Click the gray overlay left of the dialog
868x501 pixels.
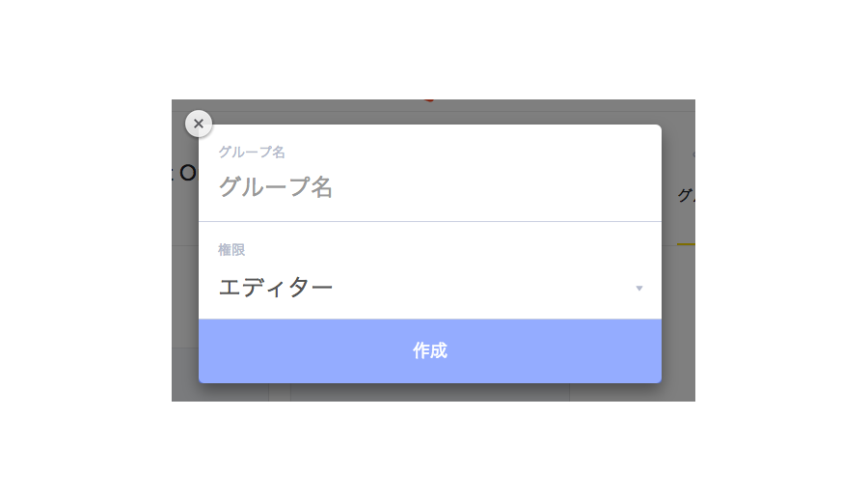point(185,277)
